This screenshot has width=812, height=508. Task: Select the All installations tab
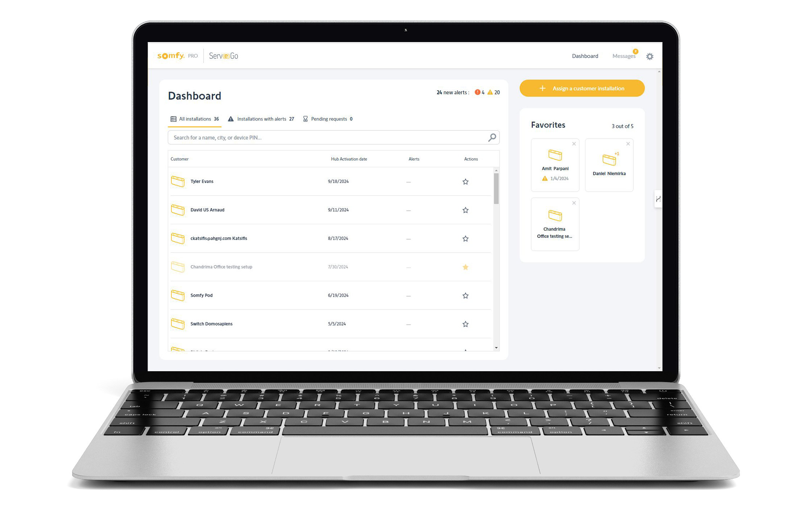point(196,119)
